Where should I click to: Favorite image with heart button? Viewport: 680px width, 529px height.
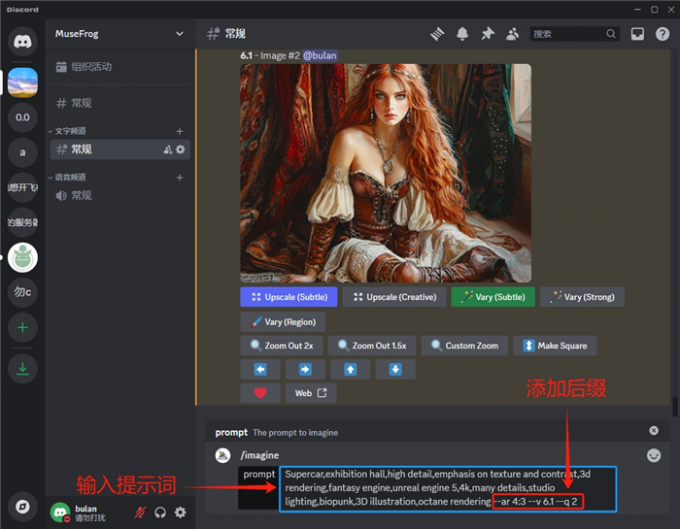pos(260,393)
